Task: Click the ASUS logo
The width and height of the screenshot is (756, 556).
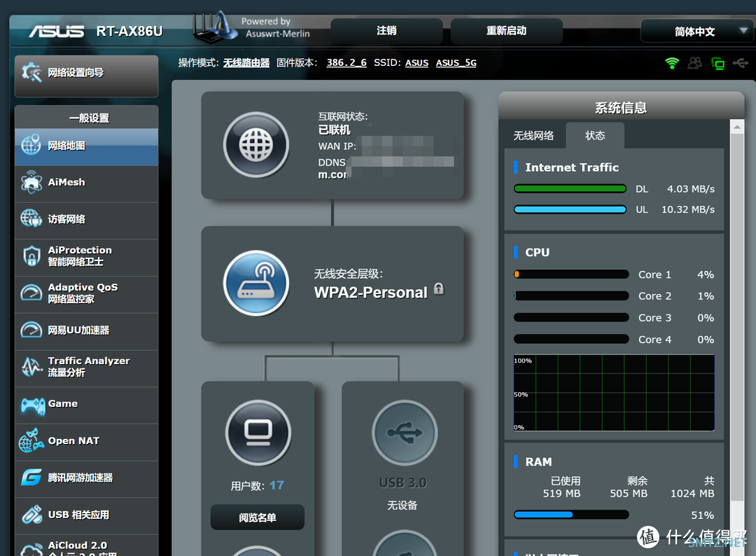Action: click(57, 32)
